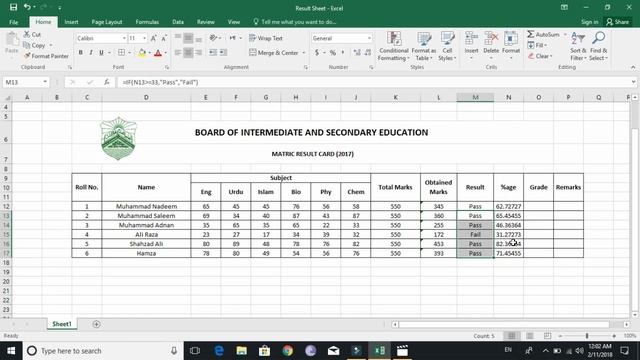Open the Font name dropdown showing Calibri
This screenshot has width=640, height=360.
[x=124, y=38]
